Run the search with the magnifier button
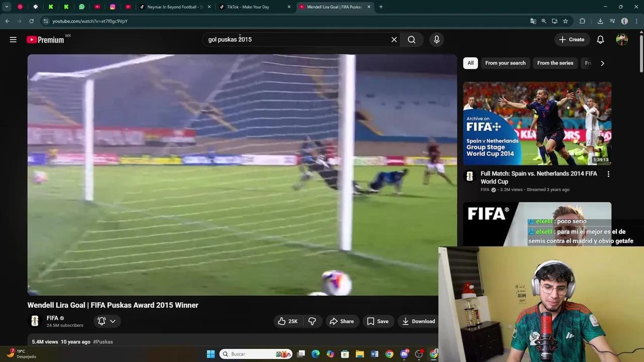Viewport: 644px width, 362px height. click(412, 40)
